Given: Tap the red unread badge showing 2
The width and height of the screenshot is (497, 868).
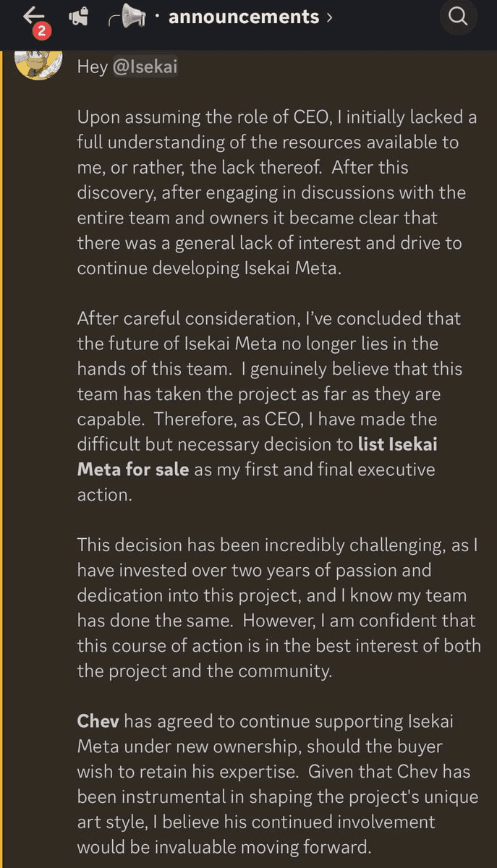Looking at the screenshot, I should click(40, 31).
